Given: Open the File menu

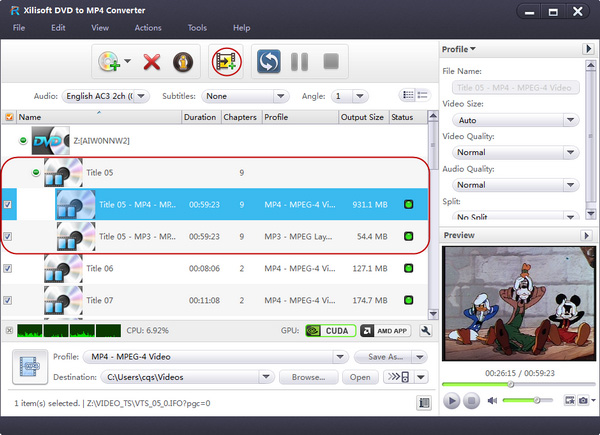Looking at the screenshot, I should click(x=19, y=28).
